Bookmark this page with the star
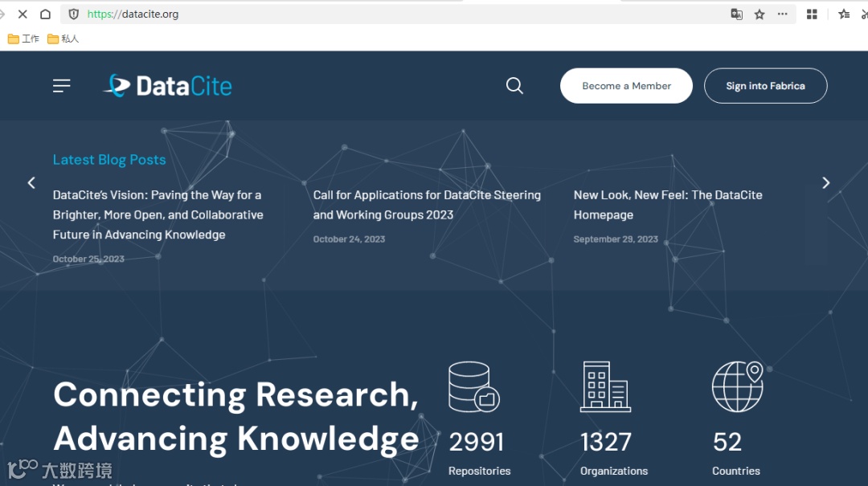The width and height of the screenshot is (868, 486). 759,14
